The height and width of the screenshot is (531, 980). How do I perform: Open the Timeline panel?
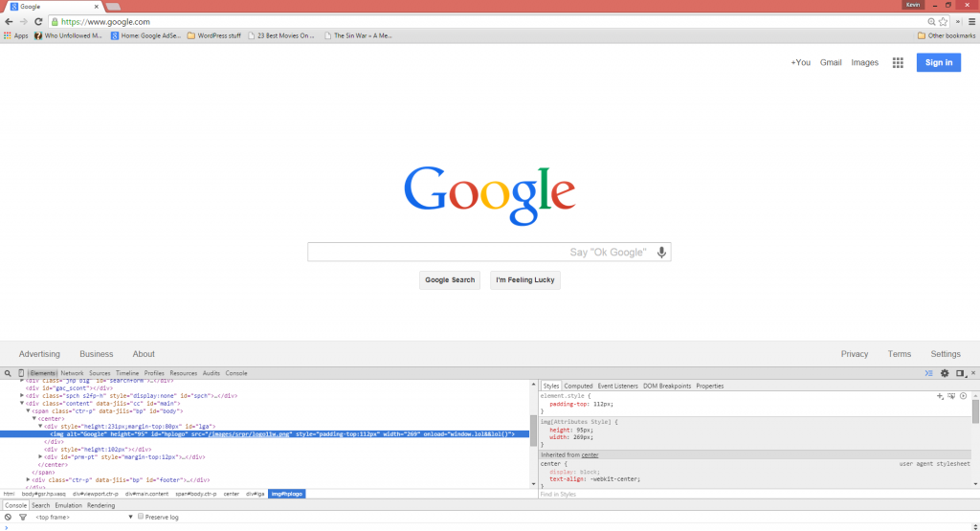pos(127,373)
